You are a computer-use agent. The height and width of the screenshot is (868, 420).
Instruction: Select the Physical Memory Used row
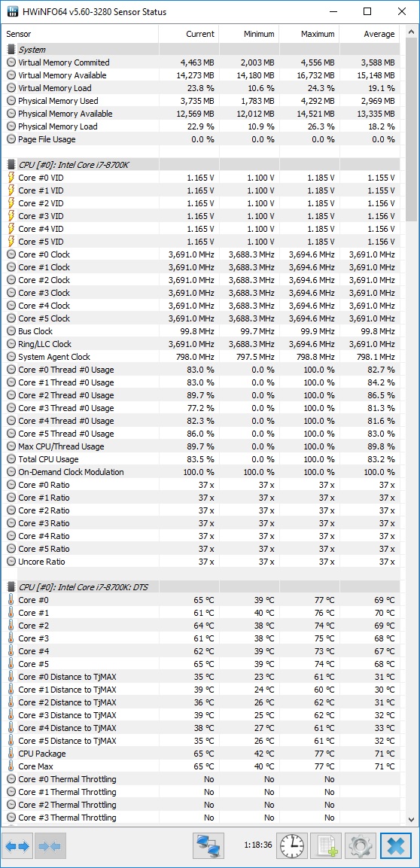[x=202, y=101]
